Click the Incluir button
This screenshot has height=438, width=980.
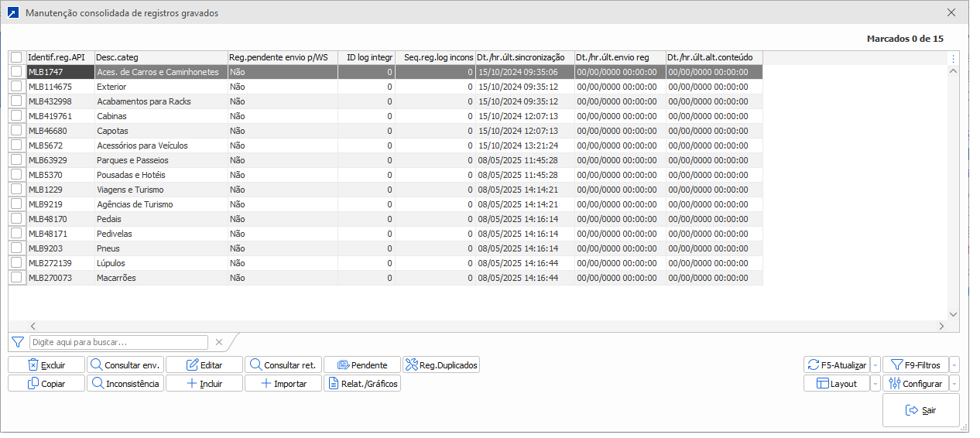click(204, 383)
